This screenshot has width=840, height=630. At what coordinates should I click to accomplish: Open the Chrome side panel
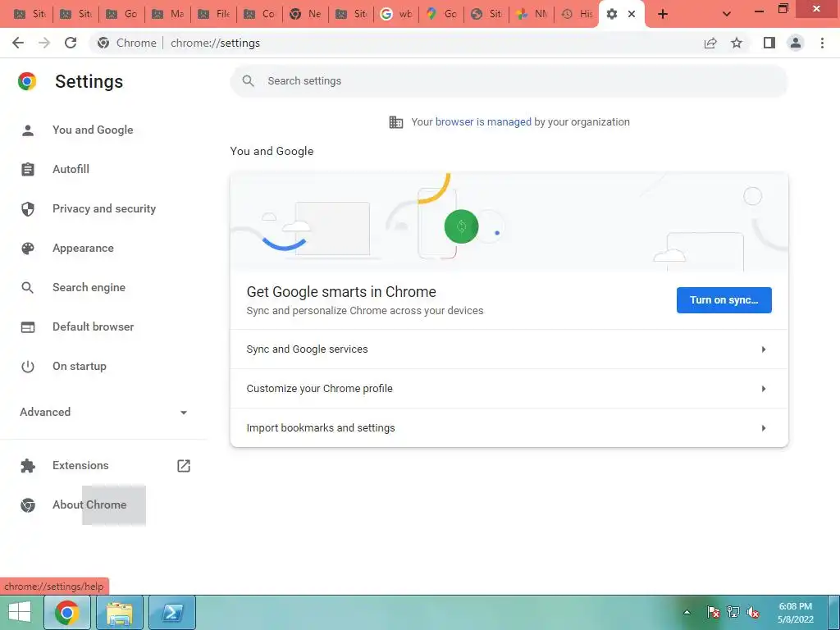(x=769, y=43)
